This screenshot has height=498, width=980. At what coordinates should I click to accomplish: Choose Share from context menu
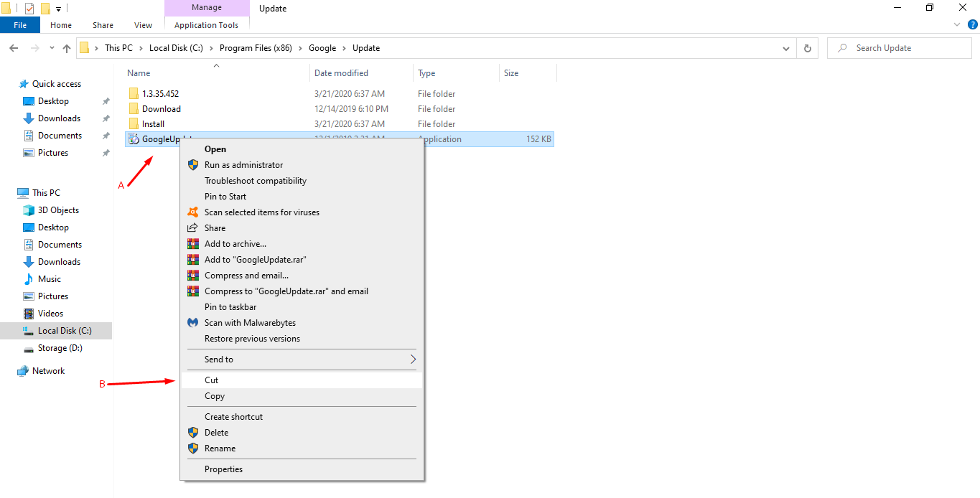(302, 228)
